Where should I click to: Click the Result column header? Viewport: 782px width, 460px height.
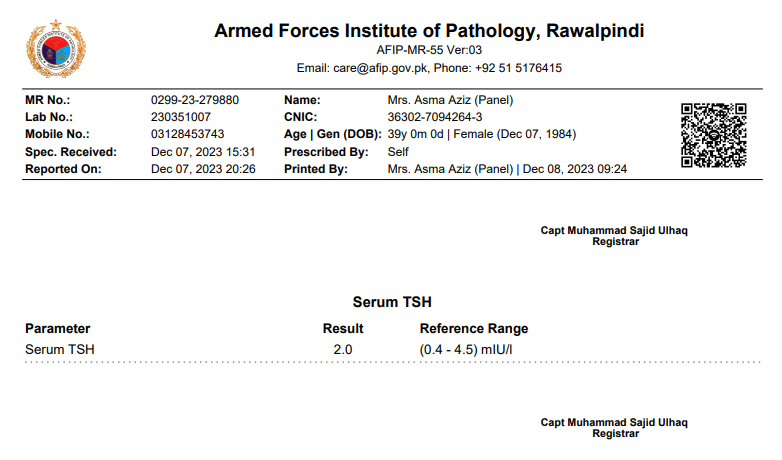point(343,328)
